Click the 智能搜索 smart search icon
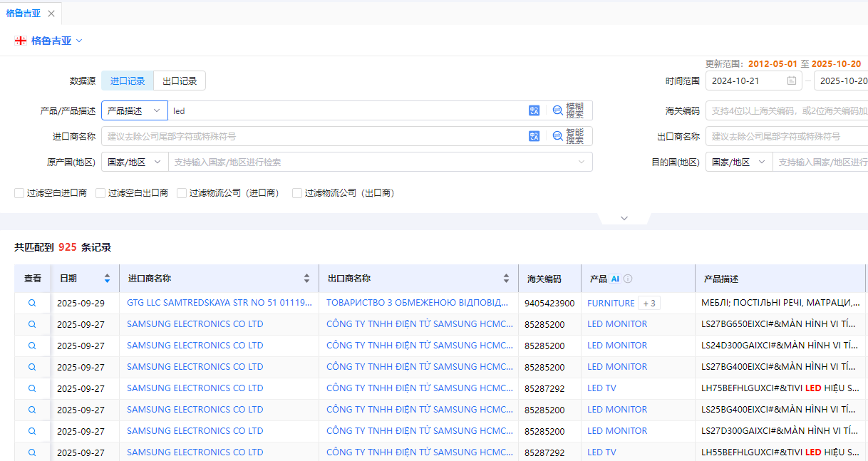868x461 pixels. click(x=558, y=136)
